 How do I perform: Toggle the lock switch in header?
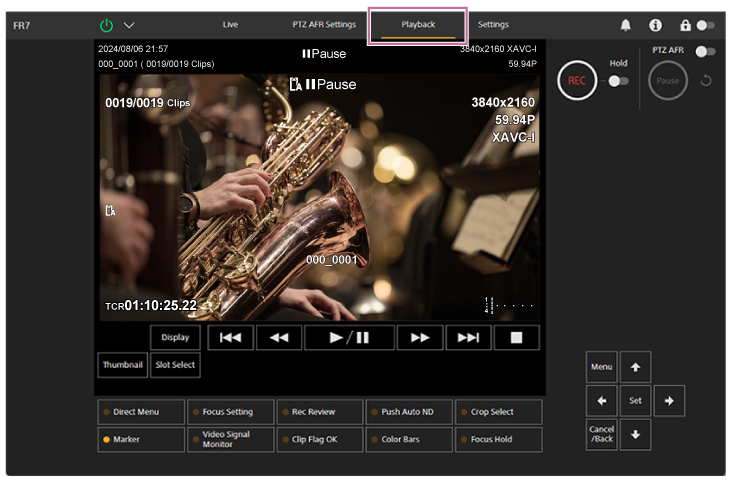706,25
